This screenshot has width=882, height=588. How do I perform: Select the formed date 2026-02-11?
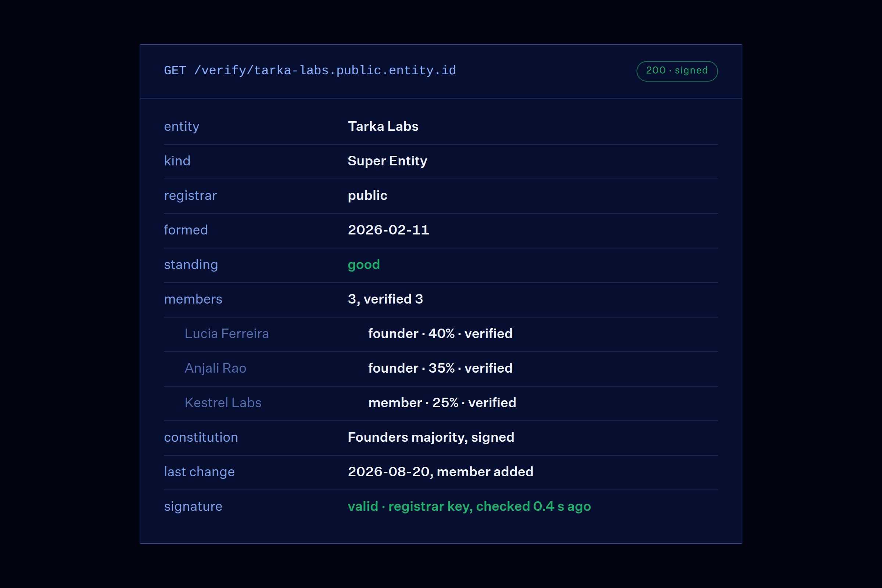click(388, 230)
